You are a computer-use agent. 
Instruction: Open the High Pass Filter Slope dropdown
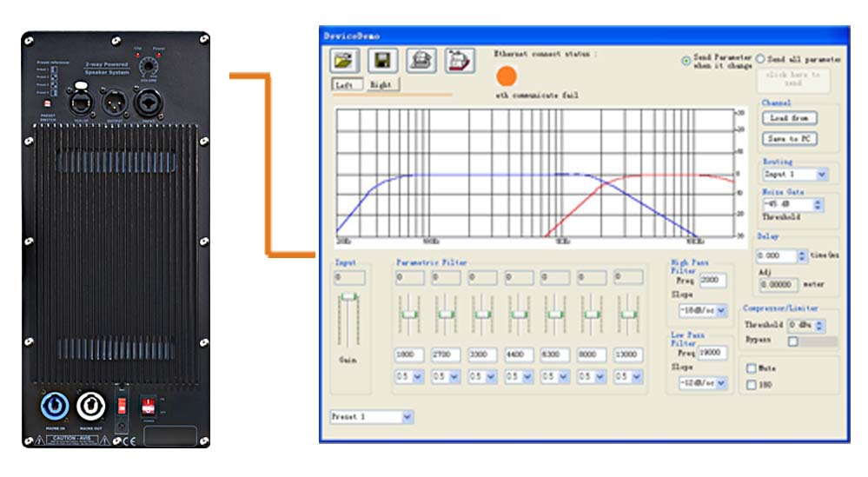pyautogui.click(x=721, y=311)
